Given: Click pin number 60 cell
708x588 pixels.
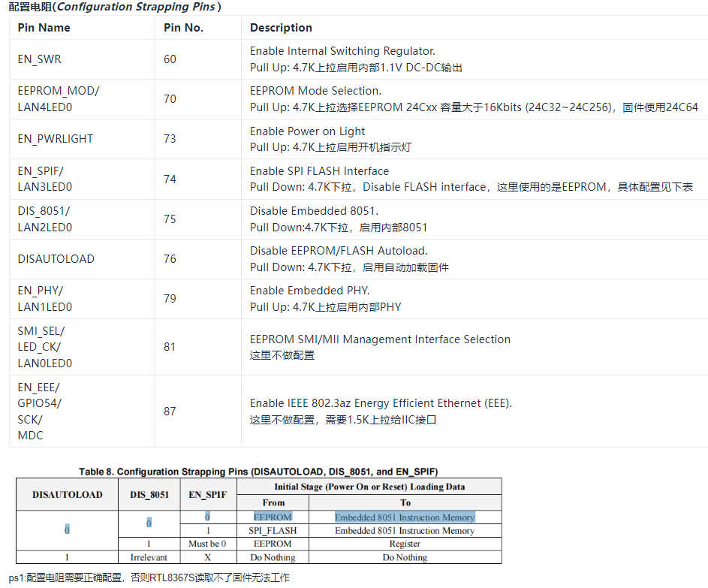Looking at the screenshot, I should pyautogui.click(x=170, y=59).
